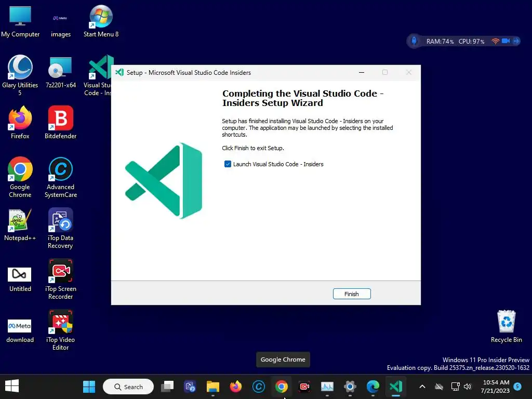
Task: Uncheck Launch Visual Studio Code - Insiders checkbox
Action: (228, 164)
